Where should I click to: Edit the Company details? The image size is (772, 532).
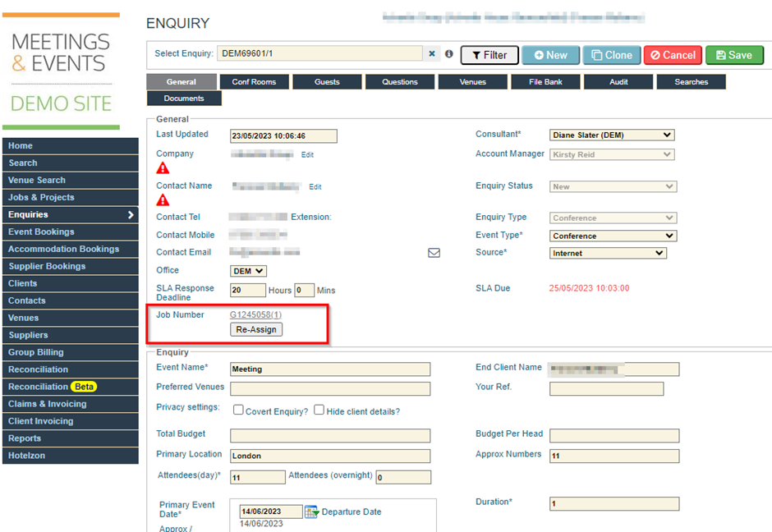(x=307, y=154)
